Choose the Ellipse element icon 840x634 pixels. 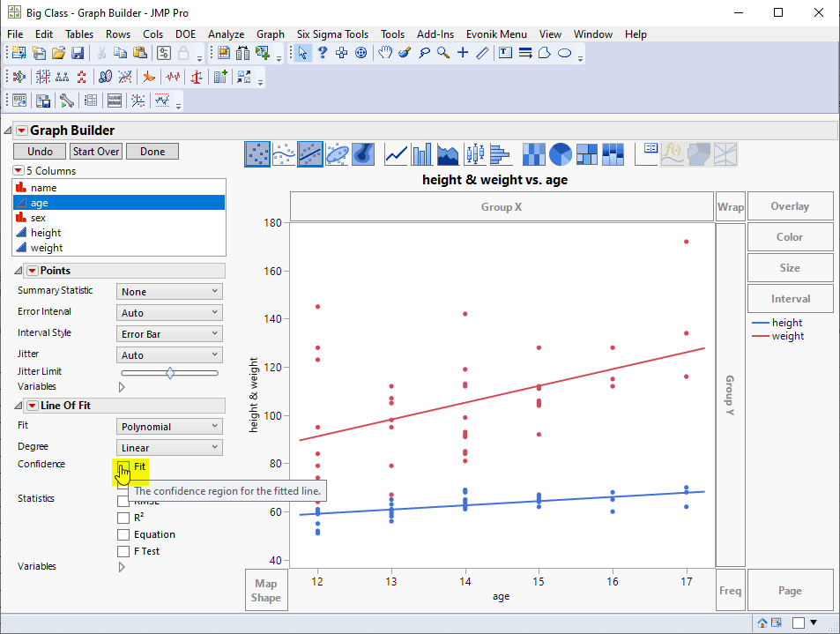[337, 154]
